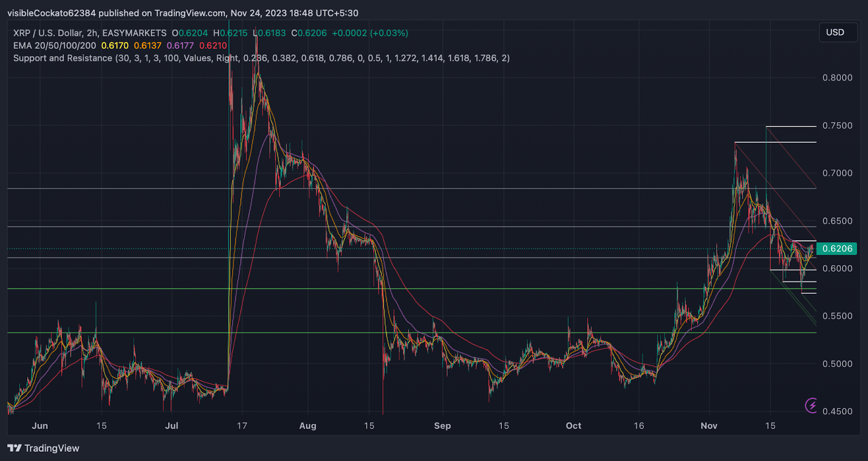The image size is (868, 461).
Task: Click the Jun label on the time axis
Action: [x=40, y=426]
